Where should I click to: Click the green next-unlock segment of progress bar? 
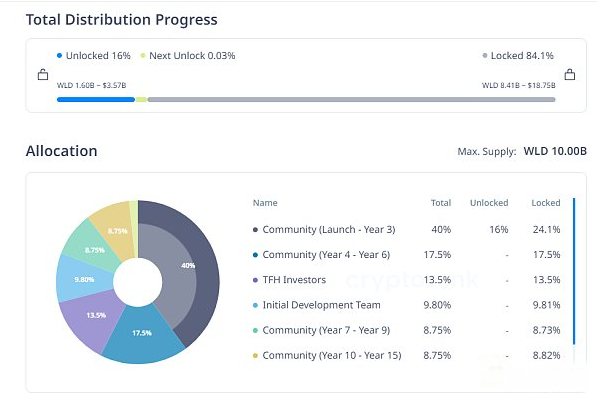pyautogui.click(x=141, y=99)
